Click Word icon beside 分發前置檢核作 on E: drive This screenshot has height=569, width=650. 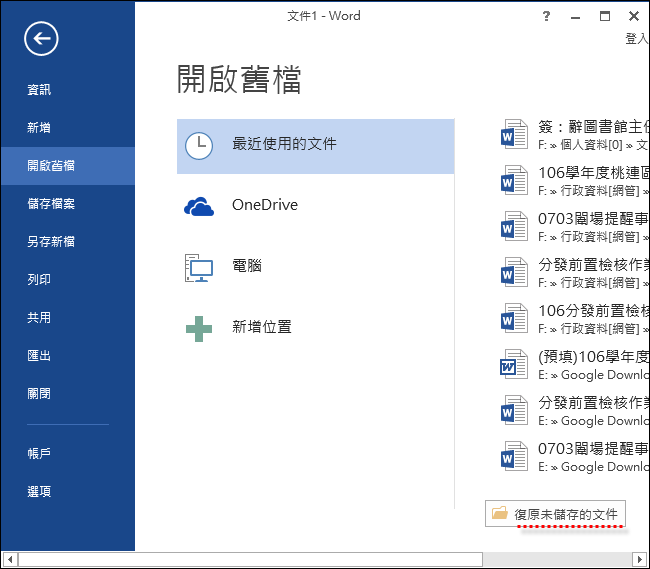point(514,410)
